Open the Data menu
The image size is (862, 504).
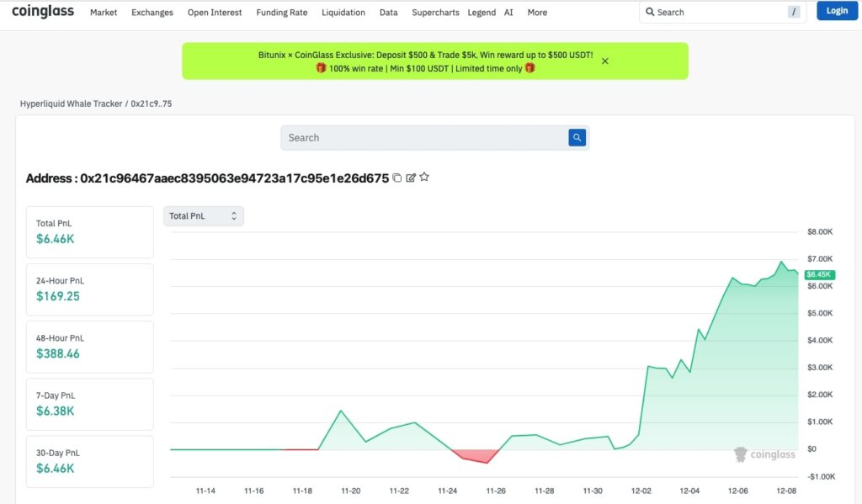388,13
